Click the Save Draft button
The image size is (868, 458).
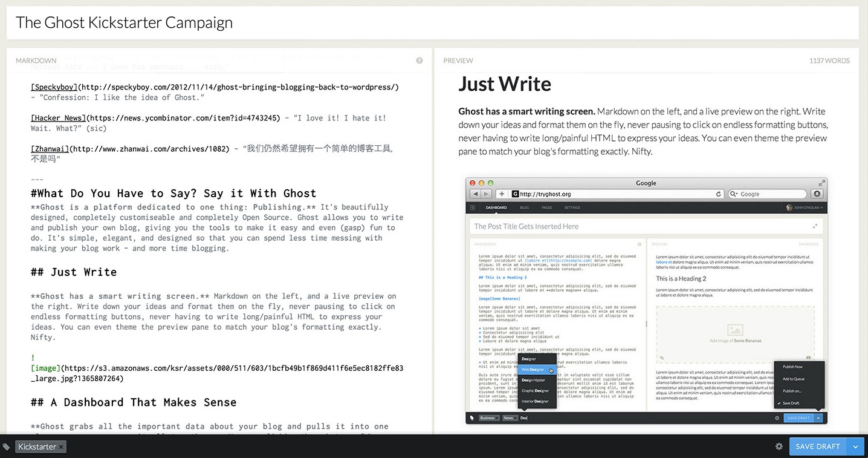point(818,447)
